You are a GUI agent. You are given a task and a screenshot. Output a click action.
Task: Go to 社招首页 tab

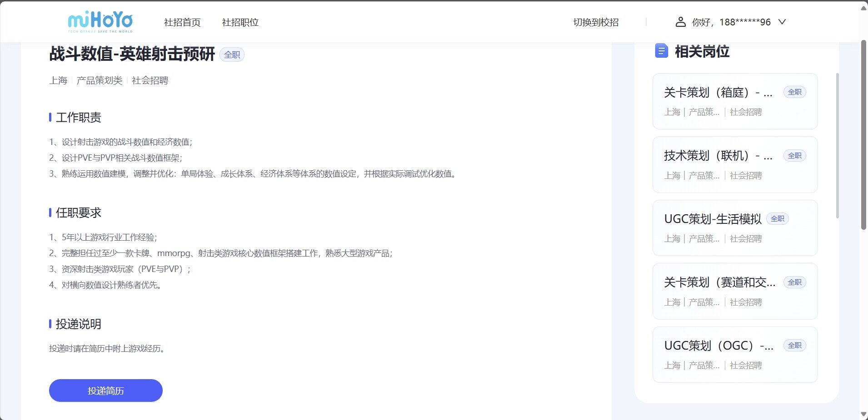(182, 22)
